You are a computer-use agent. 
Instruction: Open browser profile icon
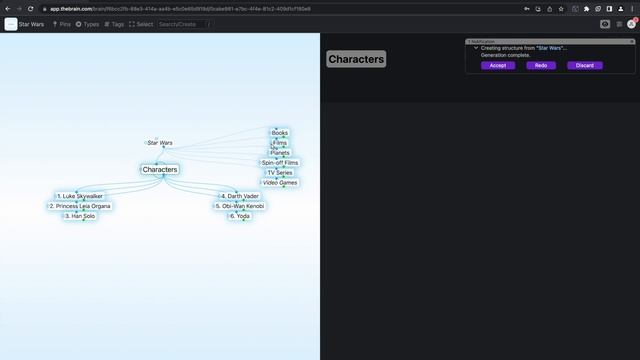coord(621,9)
